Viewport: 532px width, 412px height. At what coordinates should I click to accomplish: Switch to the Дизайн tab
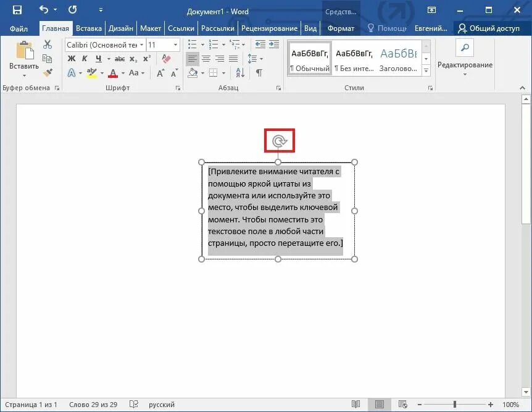coord(121,28)
